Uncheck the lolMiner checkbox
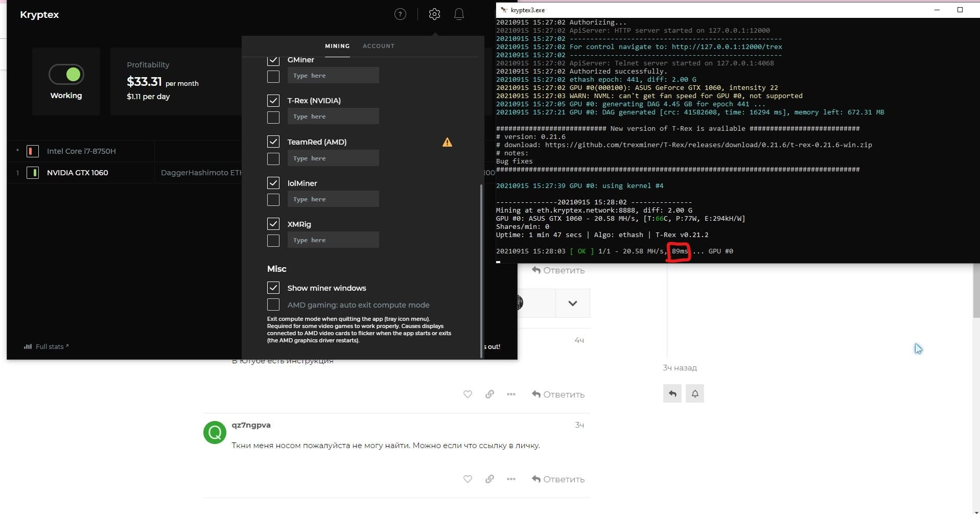This screenshot has width=980, height=514. click(x=273, y=183)
